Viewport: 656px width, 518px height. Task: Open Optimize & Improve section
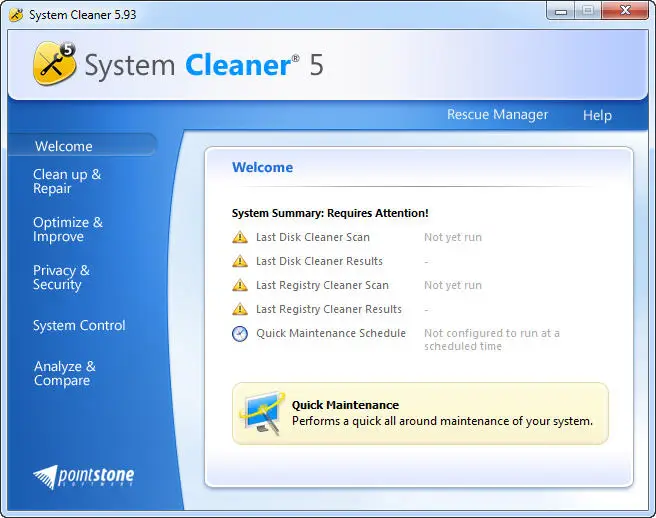point(68,229)
